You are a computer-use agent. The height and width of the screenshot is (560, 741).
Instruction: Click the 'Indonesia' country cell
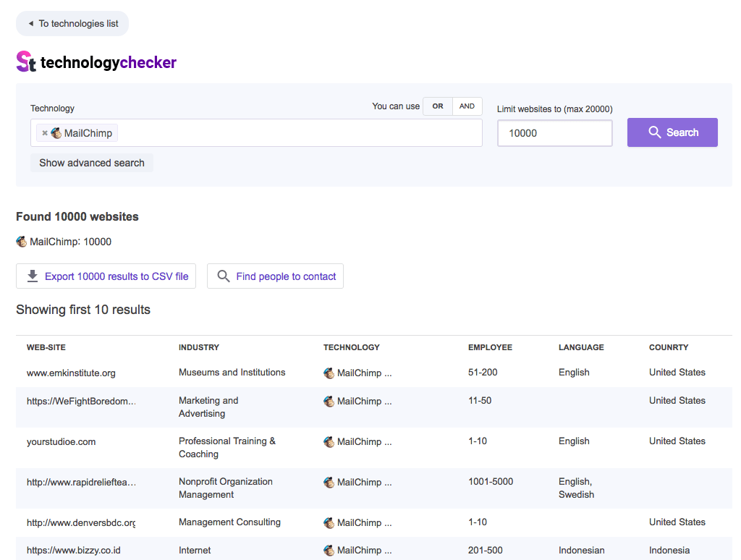(669, 551)
